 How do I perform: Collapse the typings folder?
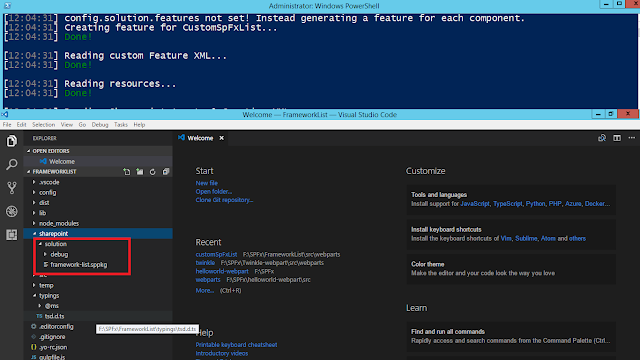(x=98, y=296)
